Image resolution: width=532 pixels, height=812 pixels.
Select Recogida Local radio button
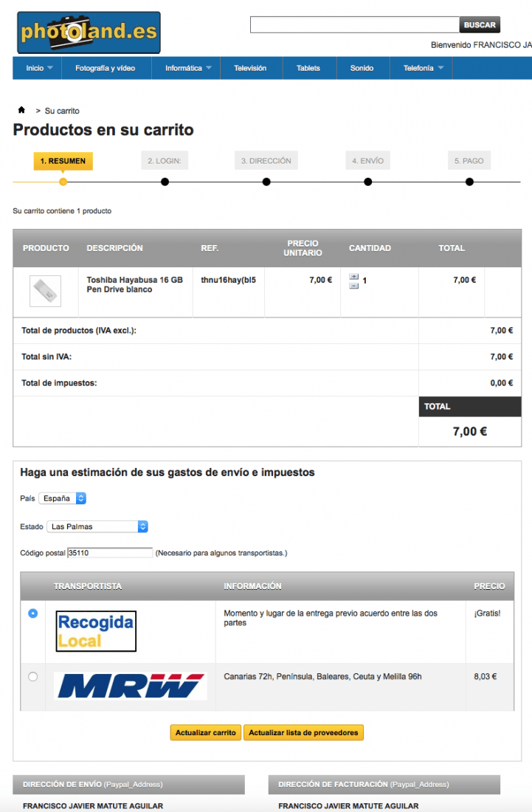(x=32, y=613)
